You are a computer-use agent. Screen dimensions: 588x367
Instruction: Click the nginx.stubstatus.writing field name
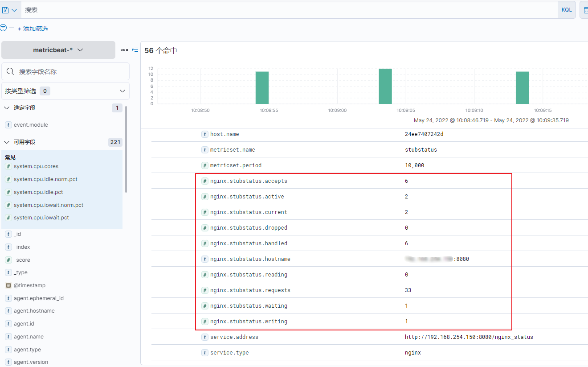(x=249, y=322)
